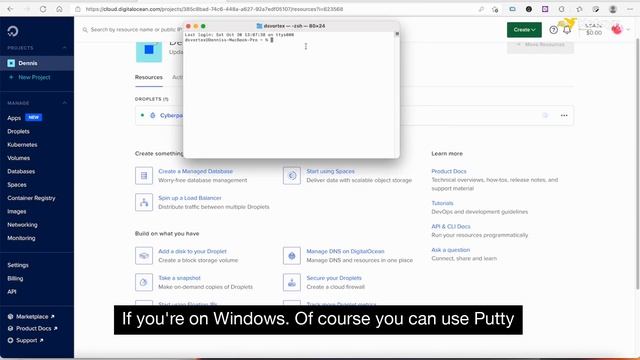640x360 pixels.
Task: Open Droplets in the sidebar
Action: coord(18,131)
